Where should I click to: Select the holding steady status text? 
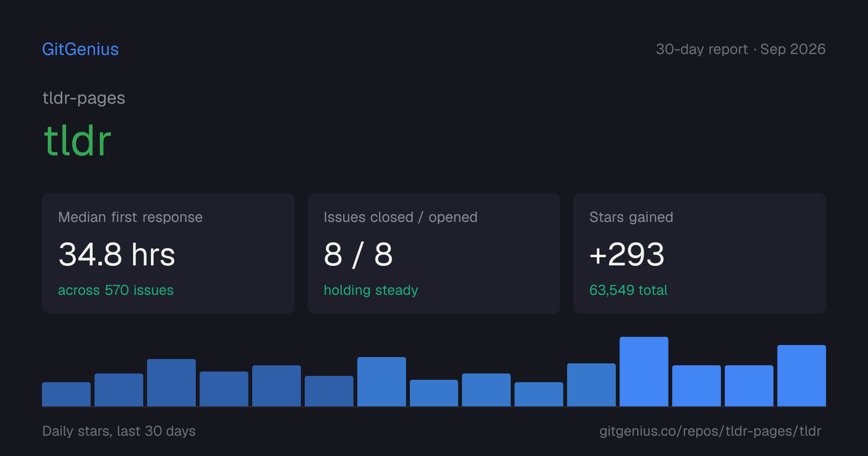pos(371,290)
